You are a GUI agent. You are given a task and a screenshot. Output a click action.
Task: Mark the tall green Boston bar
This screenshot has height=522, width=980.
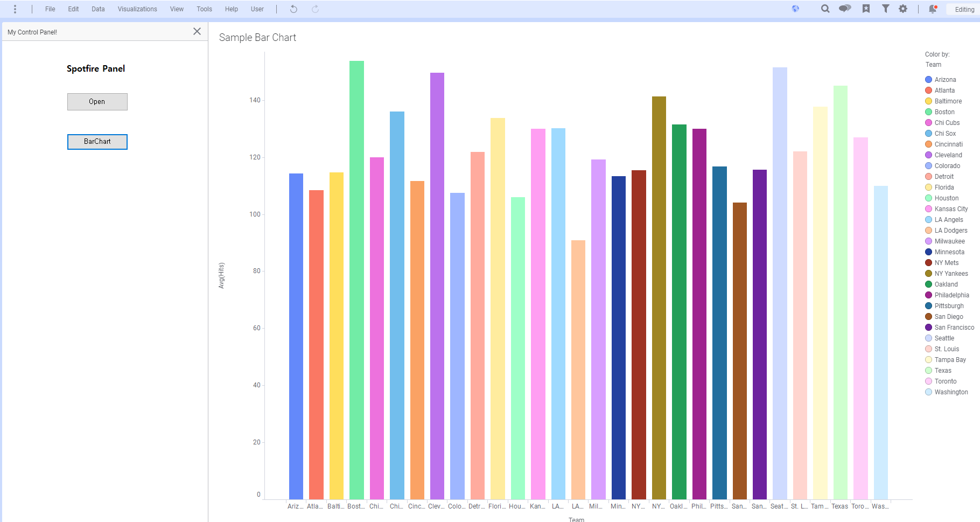(x=356, y=280)
